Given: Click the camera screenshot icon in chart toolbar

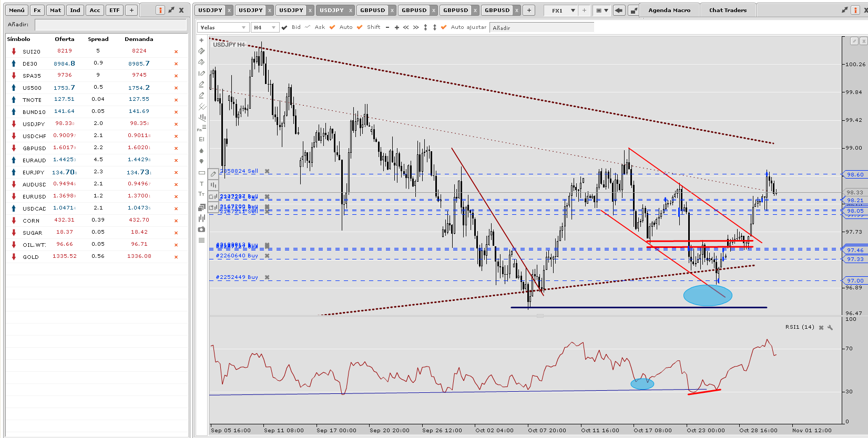Looking at the screenshot, I should 201,230.
